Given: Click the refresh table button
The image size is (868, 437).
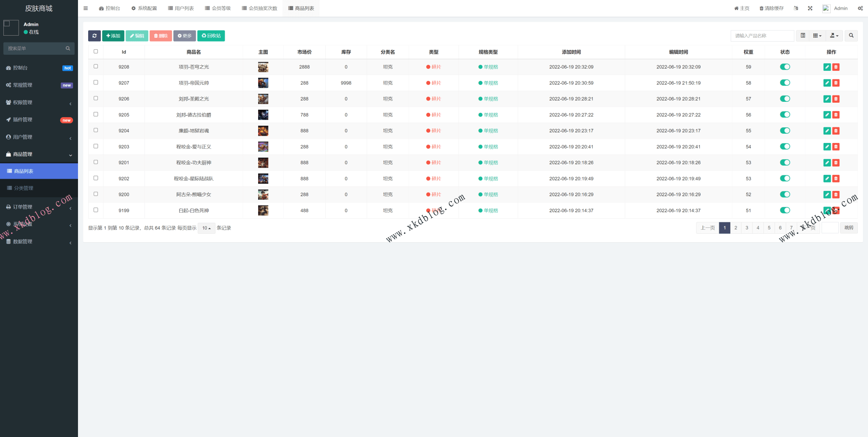Looking at the screenshot, I should tap(94, 36).
